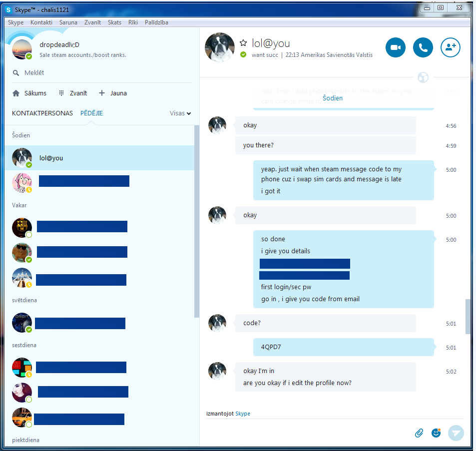Open the Skats menu

point(114,22)
